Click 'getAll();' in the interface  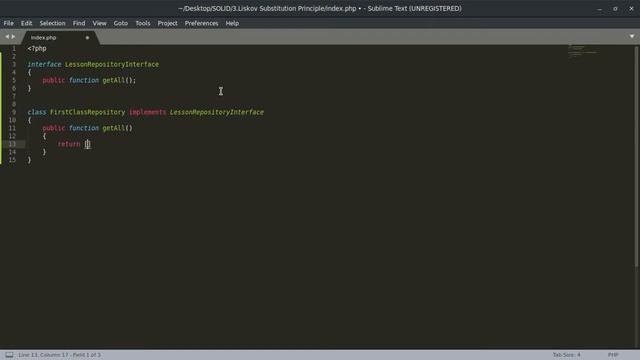tap(119, 80)
